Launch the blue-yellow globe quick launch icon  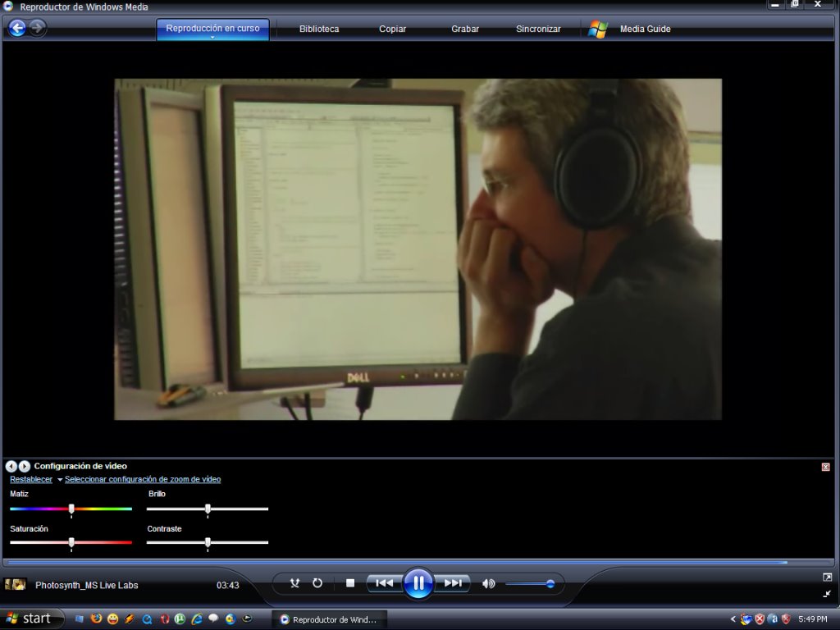pyautogui.click(x=231, y=619)
